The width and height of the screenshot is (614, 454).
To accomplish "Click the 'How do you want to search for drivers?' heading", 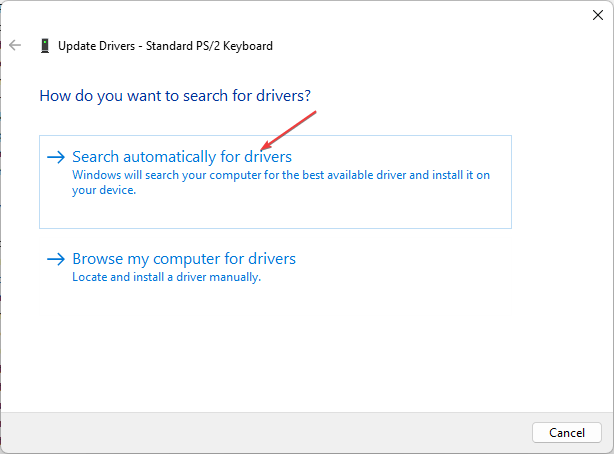I will [175, 96].
